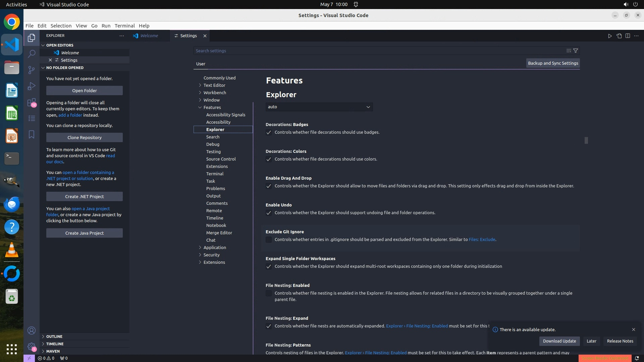644x362 pixels.
Task: Open the auto dropdown under Explorer
Action: pyautogui.click(x=319, y=107)
